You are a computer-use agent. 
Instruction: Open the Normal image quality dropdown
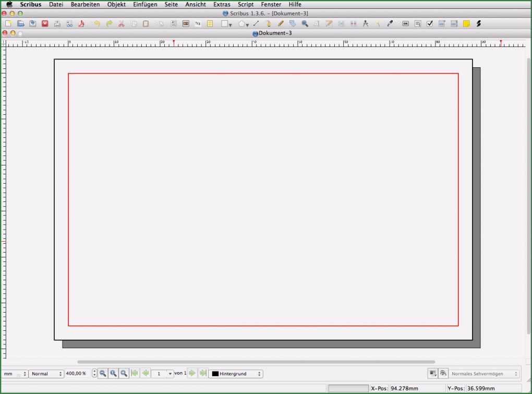(46, 374)
